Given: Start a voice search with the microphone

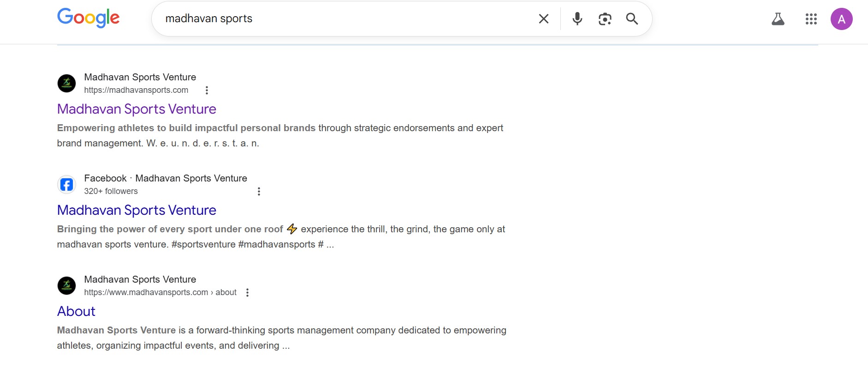Looking at the screenshot, I should [577, 19].
